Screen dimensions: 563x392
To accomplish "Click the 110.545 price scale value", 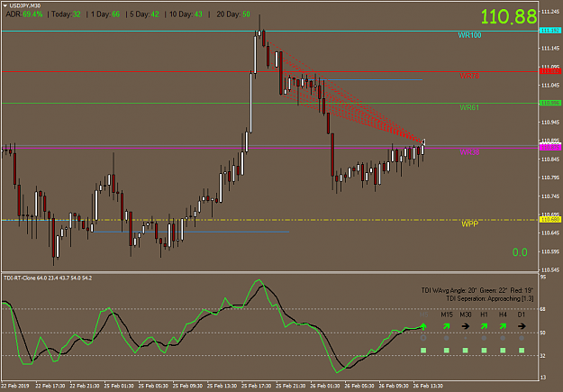I will (x=550, y=269).
